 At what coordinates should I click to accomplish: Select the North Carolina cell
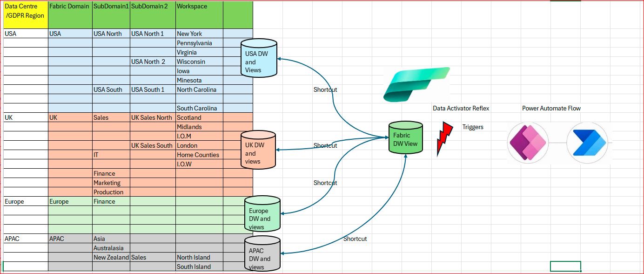(199, 89)
